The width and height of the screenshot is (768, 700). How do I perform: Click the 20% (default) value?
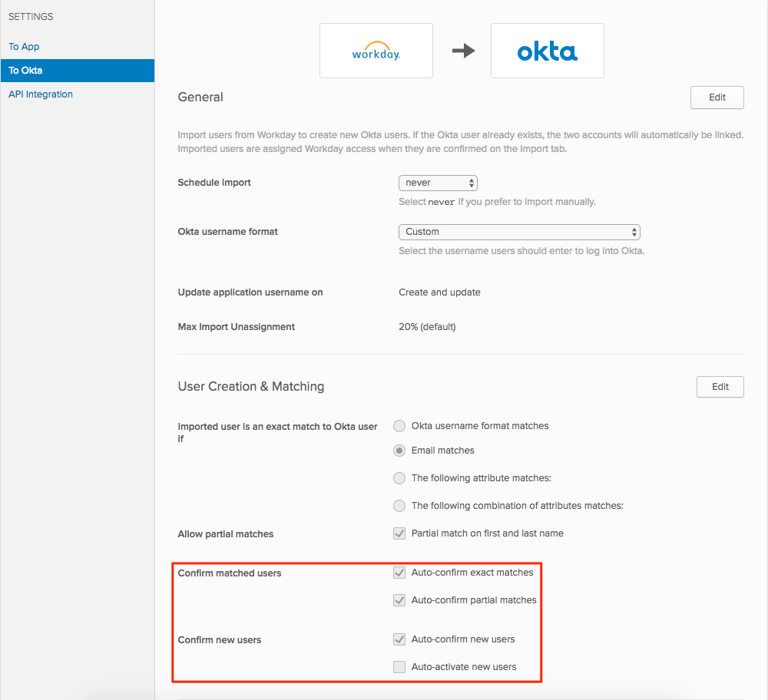tap(427, 326)
